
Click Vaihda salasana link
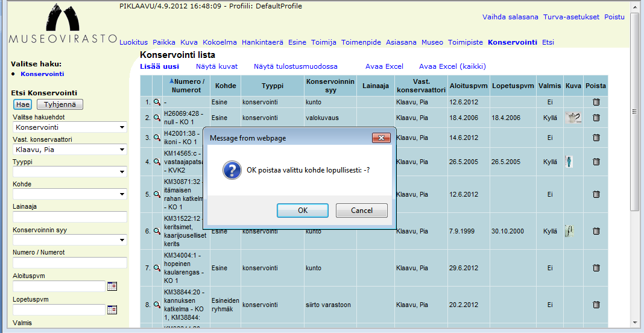(510, 17)
